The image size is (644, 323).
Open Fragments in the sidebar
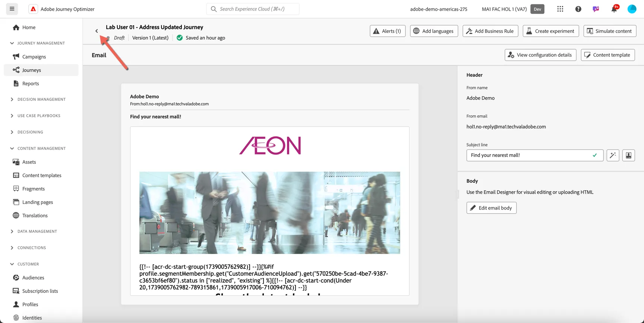tap(41, 189)
